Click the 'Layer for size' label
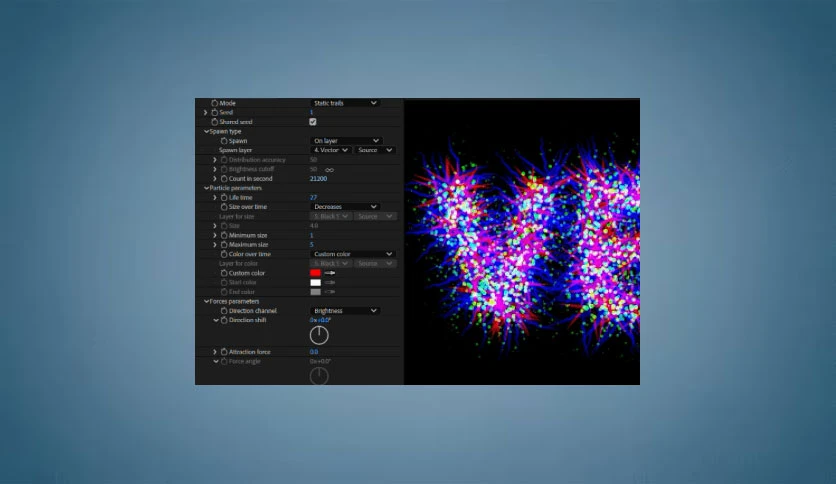This screenshot has width=836, height=484. [237, 216]
